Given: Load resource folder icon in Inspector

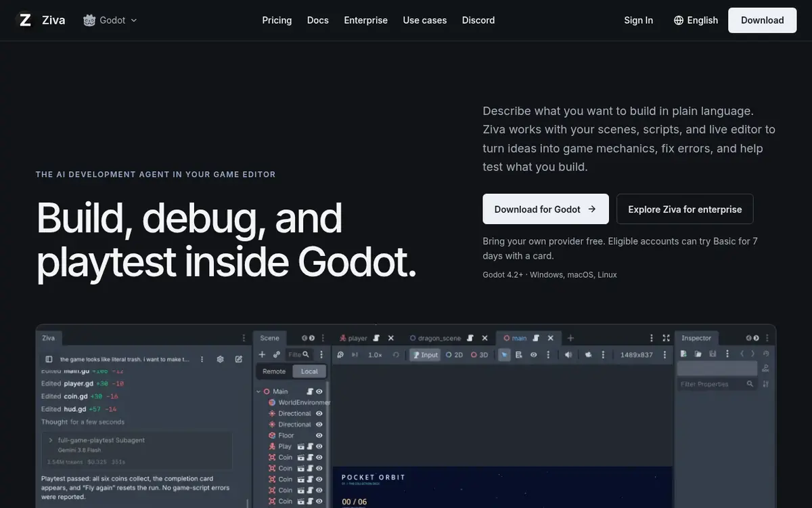Looking at the screenshot, I should pyautogui.click(x=698, y=354).
